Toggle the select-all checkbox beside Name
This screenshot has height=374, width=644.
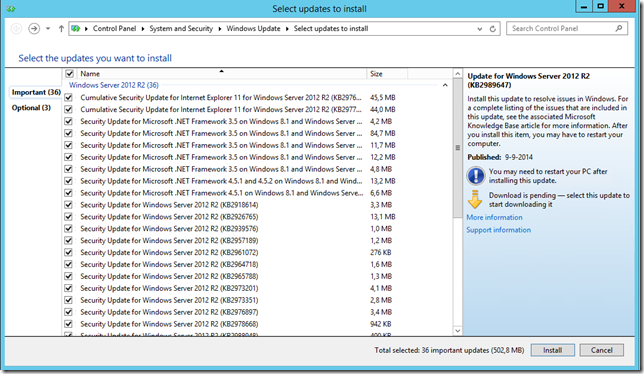69,73
